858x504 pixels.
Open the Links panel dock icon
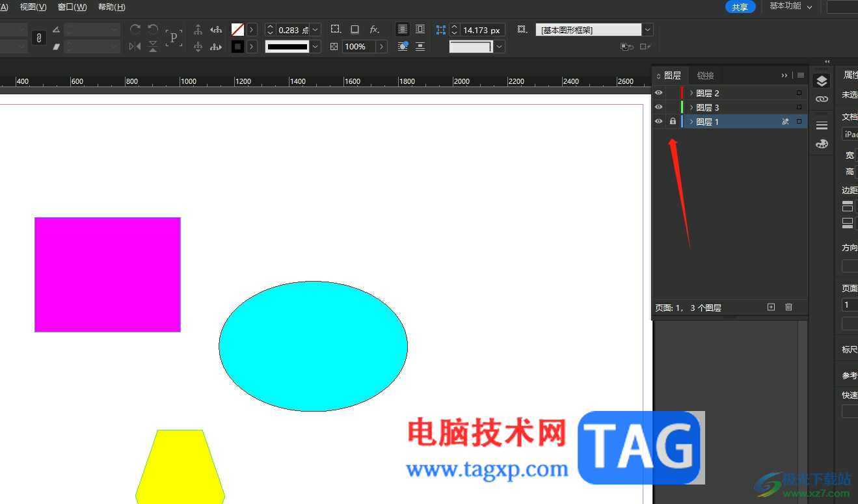(822, 99)
